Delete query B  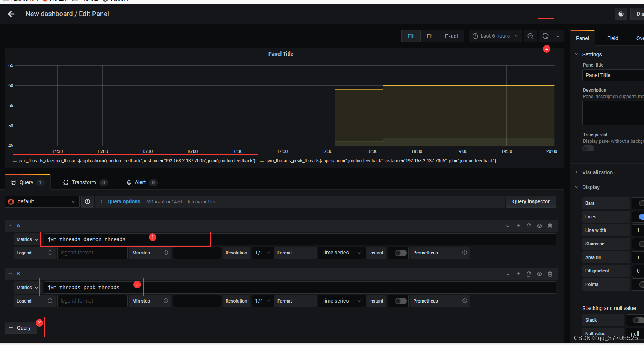click(x=550, y=274)
